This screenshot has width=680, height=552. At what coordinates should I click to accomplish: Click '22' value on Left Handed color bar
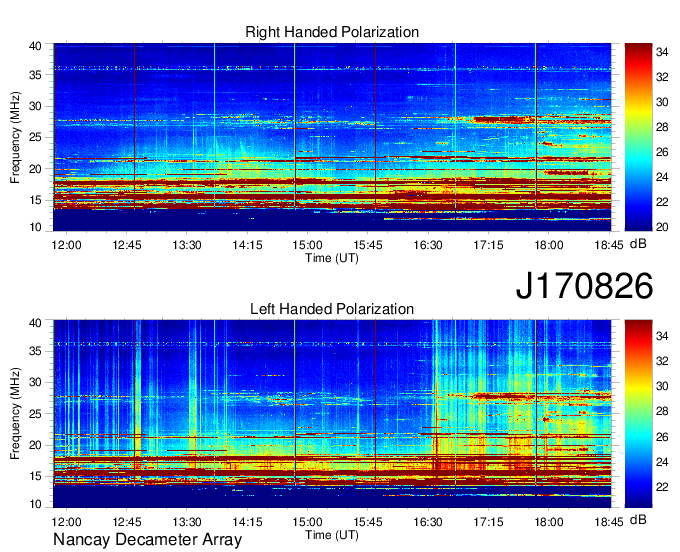[662, 487]
